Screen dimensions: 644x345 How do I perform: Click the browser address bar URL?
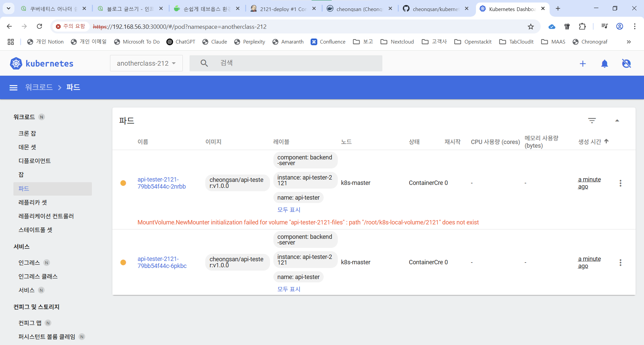pos(180,26)
